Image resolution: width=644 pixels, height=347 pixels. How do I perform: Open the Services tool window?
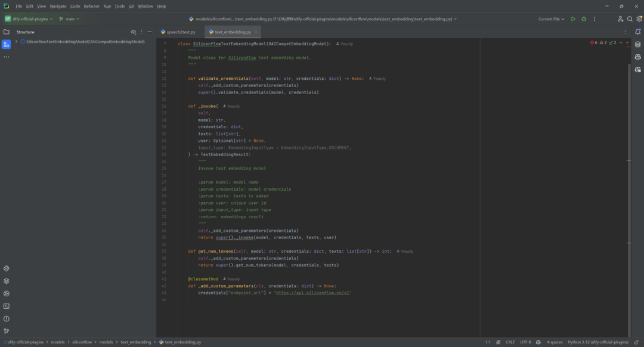(6, 293)
